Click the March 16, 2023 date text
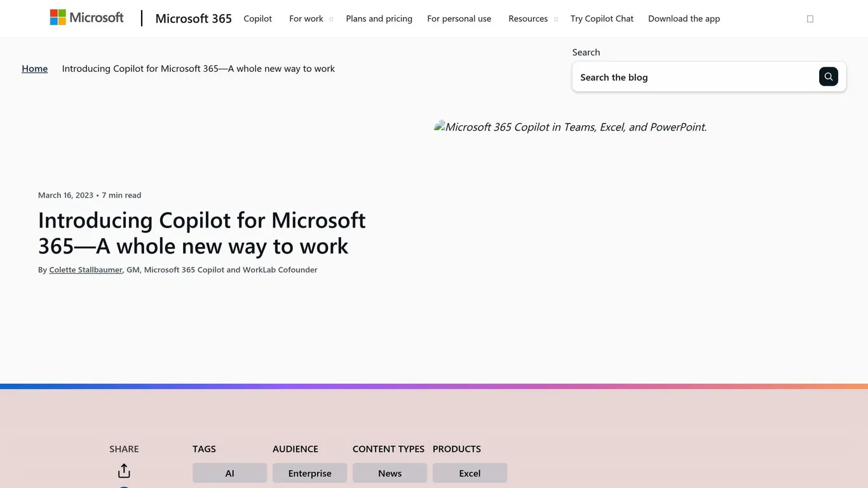 [65, 195]
